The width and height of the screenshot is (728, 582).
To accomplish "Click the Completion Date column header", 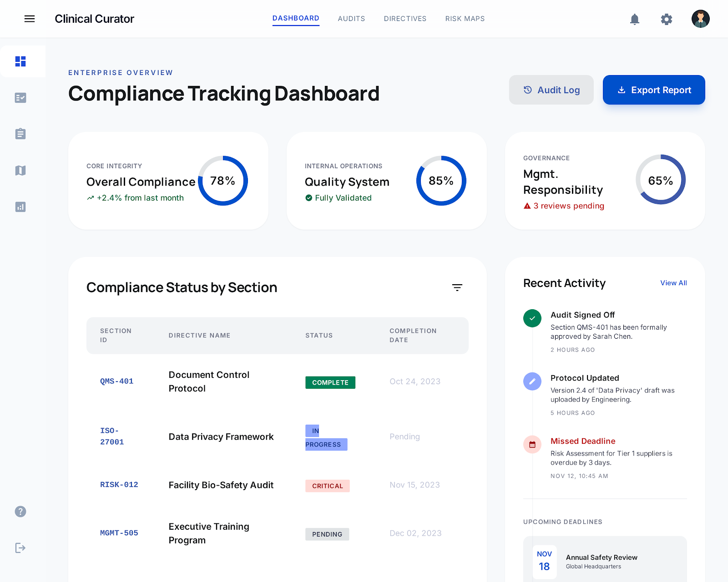I will [x=413, y=336].
